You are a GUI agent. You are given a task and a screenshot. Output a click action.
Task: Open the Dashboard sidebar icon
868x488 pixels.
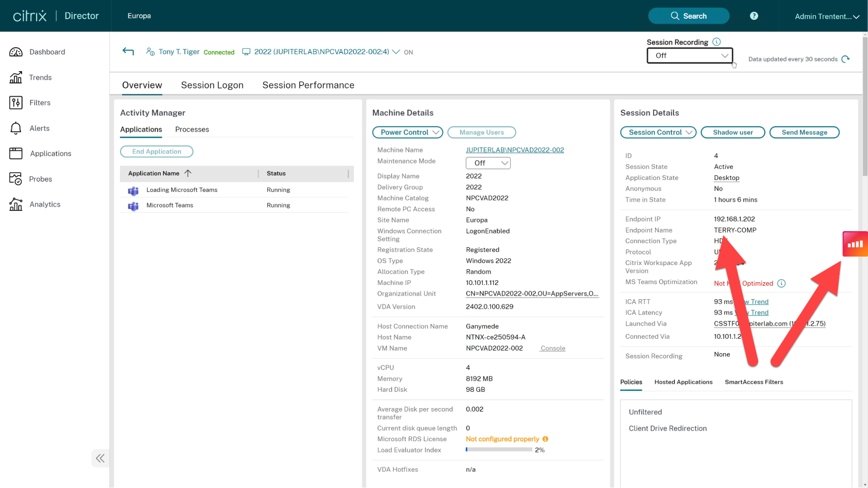pos(16,52)
